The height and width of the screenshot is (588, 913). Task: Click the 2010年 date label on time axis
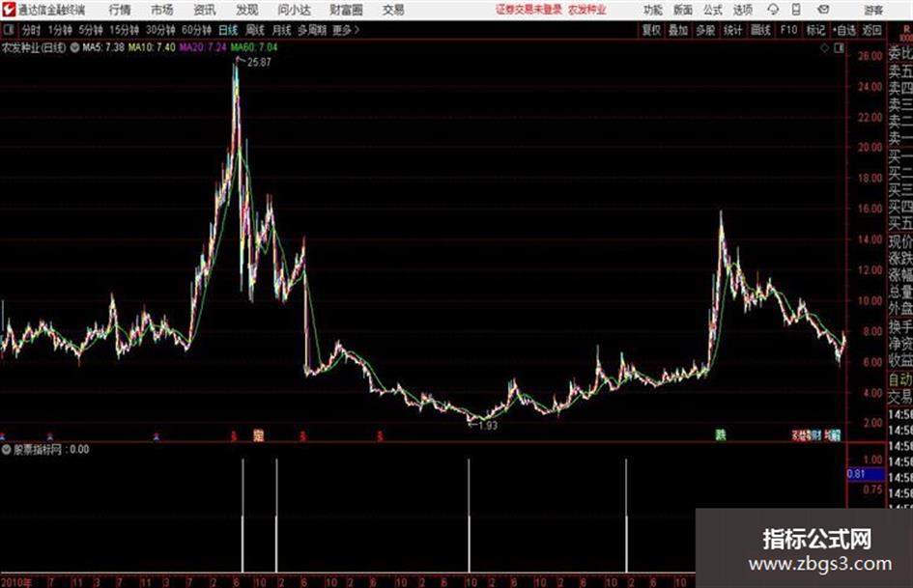[x=15, y=581]
